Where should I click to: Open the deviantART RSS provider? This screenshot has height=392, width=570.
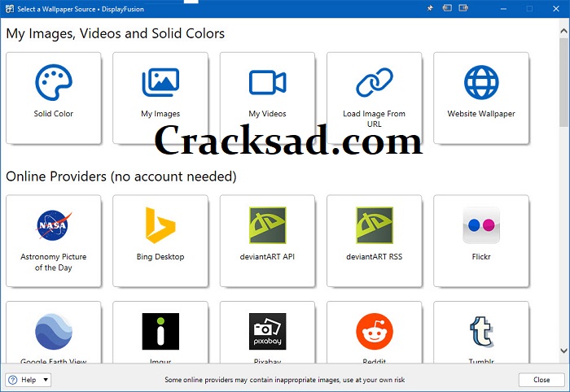[x=374, y=241]
